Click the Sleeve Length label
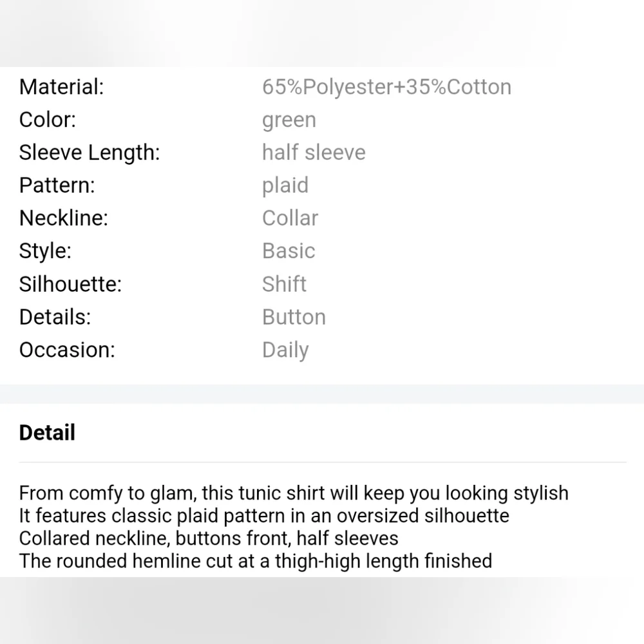Image resolution: width=644 pixels, height=644 pixels. pyautogui.click(x=90, y=153)
